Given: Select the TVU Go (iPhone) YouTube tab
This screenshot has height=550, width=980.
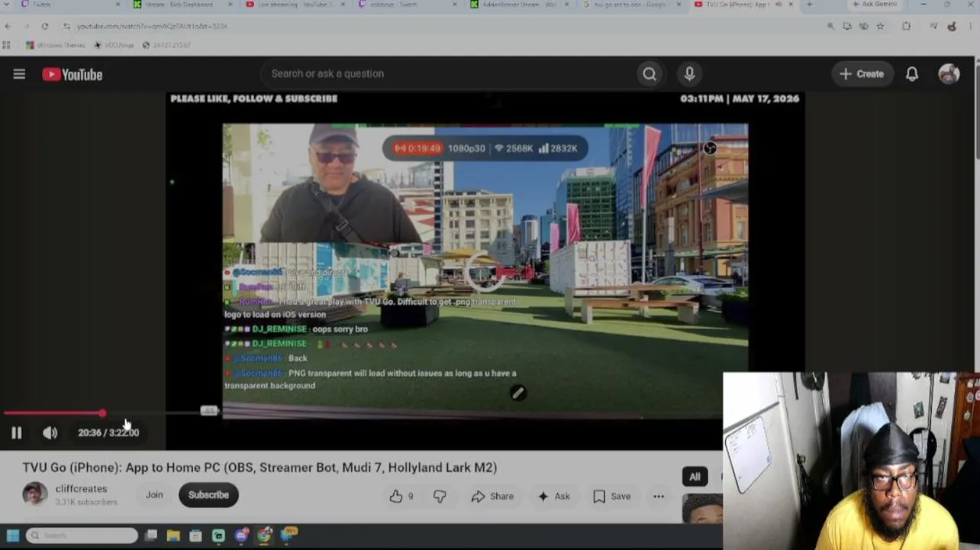Looking at the screenshot, I should coord(744,5).
